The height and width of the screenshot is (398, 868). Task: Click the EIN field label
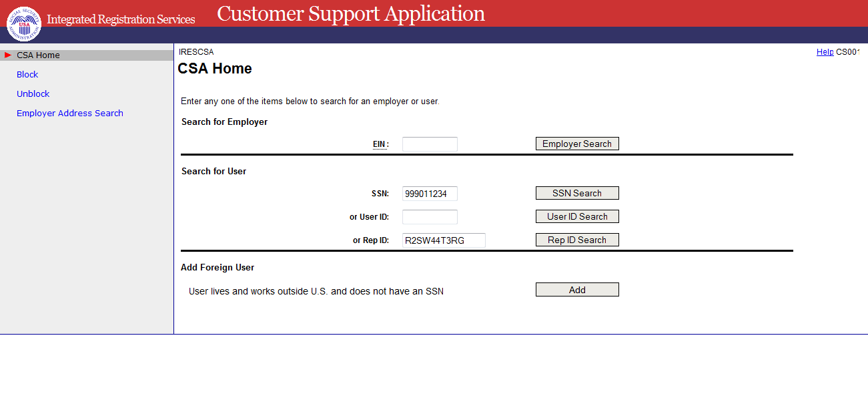[381, 144]
